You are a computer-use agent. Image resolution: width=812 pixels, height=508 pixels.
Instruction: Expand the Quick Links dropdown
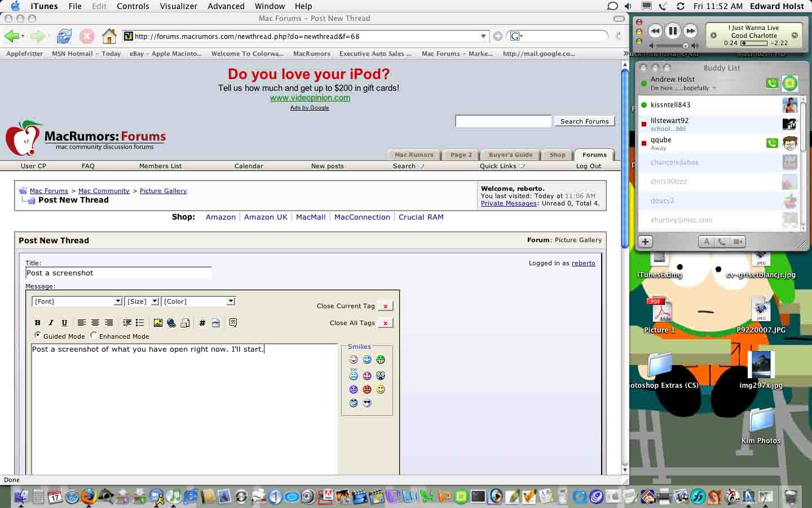(502, 166)
